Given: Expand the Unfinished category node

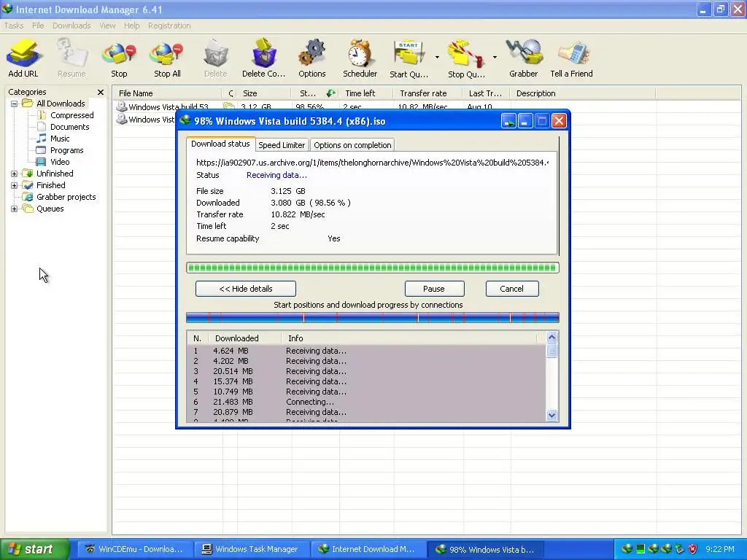Looking at the screenshot, I should pyautogui.click(x=15, y=174).
